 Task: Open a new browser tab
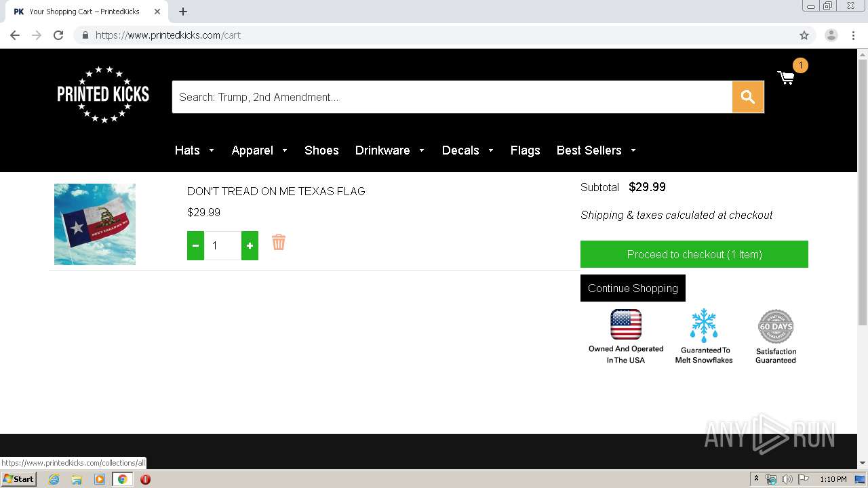coord(183,12)
